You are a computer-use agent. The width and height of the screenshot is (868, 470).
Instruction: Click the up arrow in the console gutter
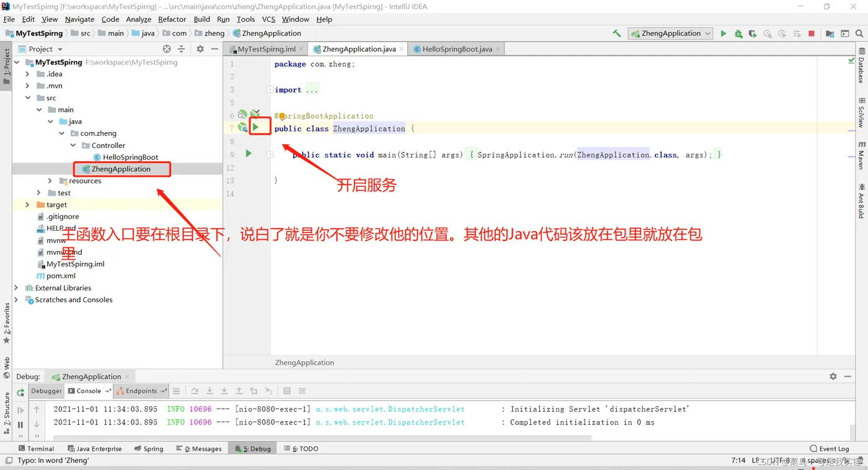tap(37, 409)
